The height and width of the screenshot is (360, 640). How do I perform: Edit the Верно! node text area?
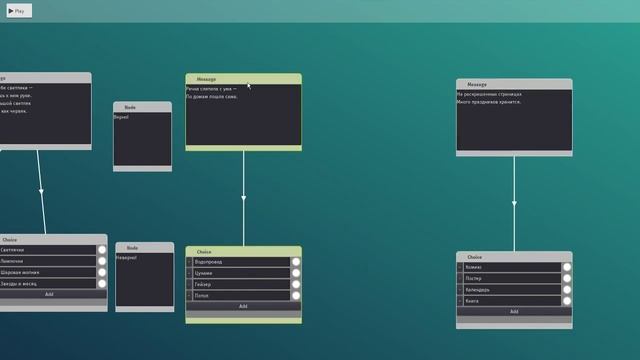[x=142, y=139]
